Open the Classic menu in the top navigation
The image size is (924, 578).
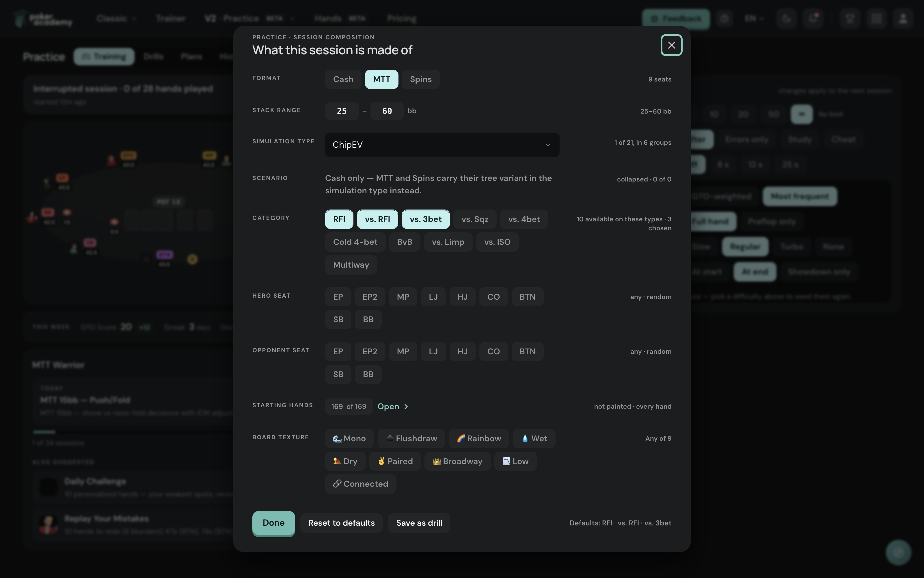(x=116, y=18)
